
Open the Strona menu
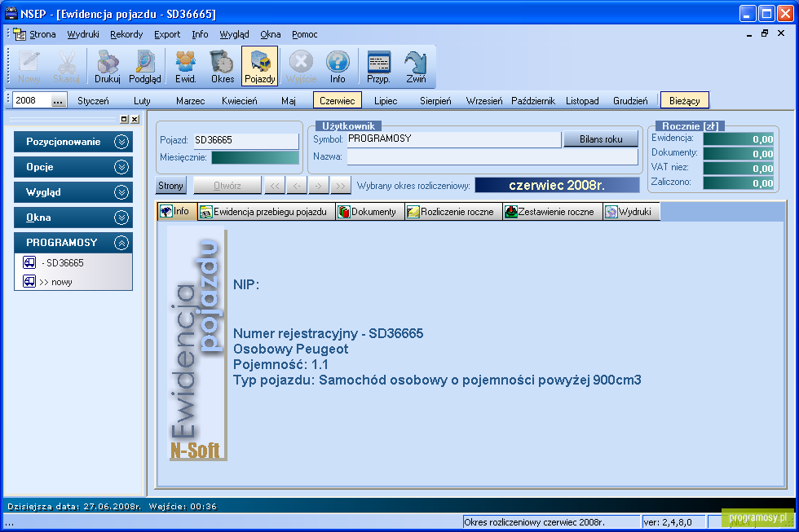click(x=42, y=34)
